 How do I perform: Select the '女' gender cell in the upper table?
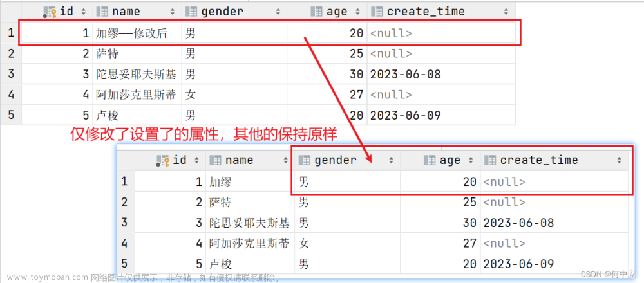click(x=234, y=95)
